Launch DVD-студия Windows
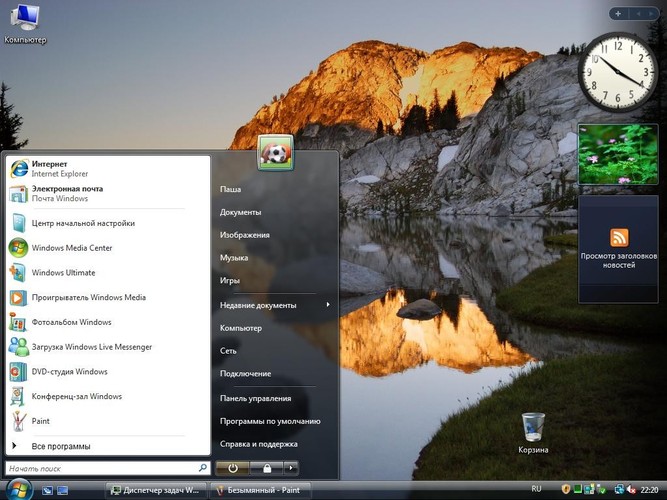Image resolution: width=667 pixels, height=500 pixels. tap(68, 372)
